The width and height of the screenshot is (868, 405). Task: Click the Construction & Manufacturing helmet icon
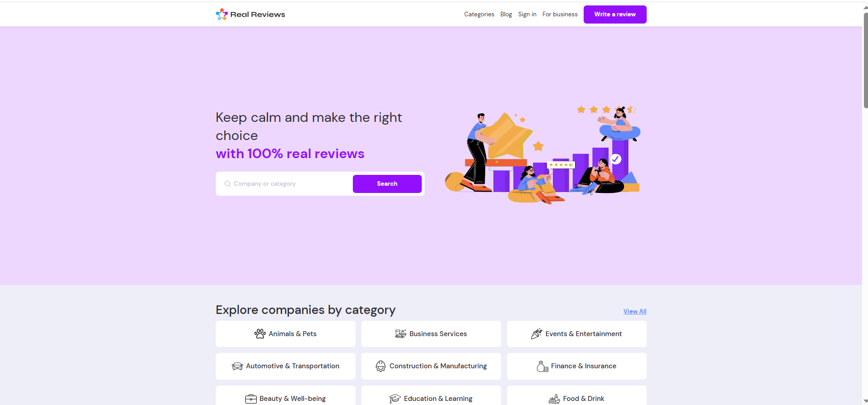point(380,366)
